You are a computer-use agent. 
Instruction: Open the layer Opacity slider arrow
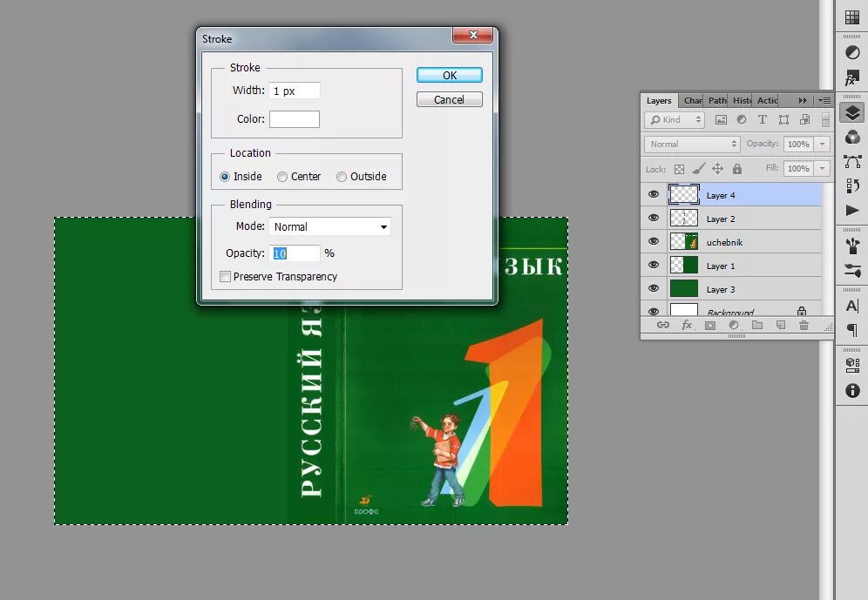click(x=822, y=144)
